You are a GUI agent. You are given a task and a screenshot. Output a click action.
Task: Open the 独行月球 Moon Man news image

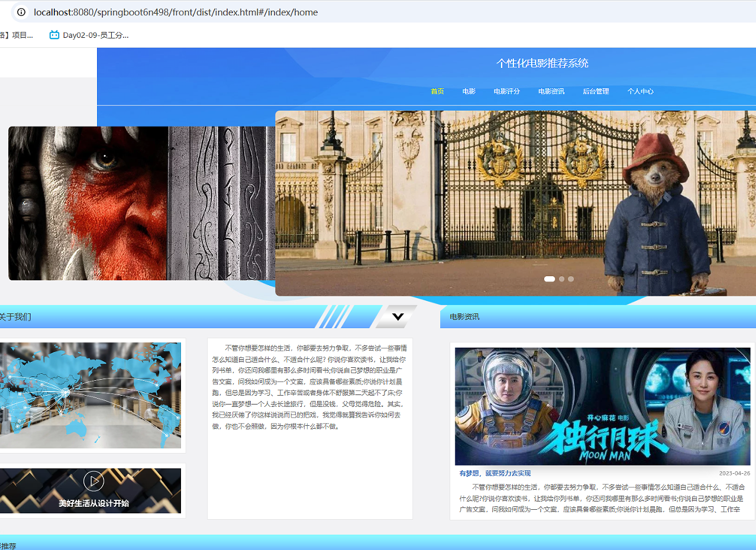pyautogui.click(x=602, y=406)
